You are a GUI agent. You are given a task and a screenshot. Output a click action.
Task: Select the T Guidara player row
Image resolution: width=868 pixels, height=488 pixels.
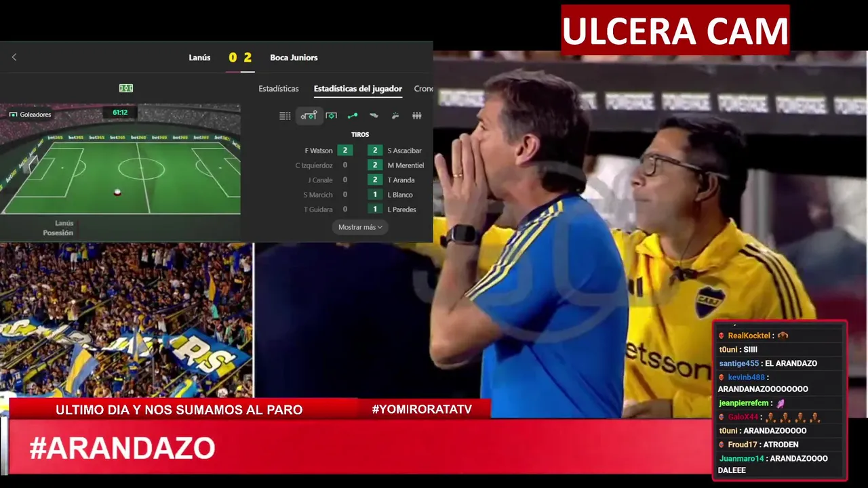(328, 209)
